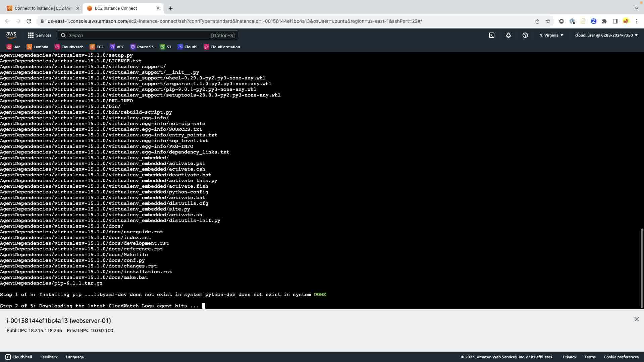Viewport: 644px width, 362px height.
Task: Expand the cloud_user account dropdown
Action: (606, 35)
